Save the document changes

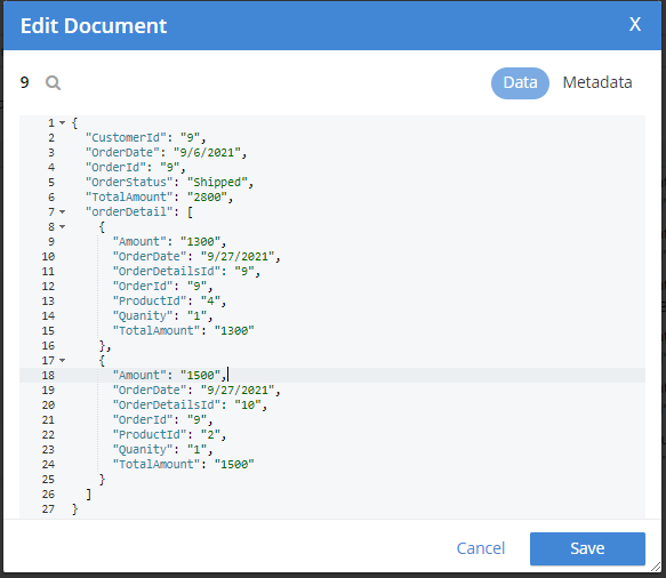587,548
